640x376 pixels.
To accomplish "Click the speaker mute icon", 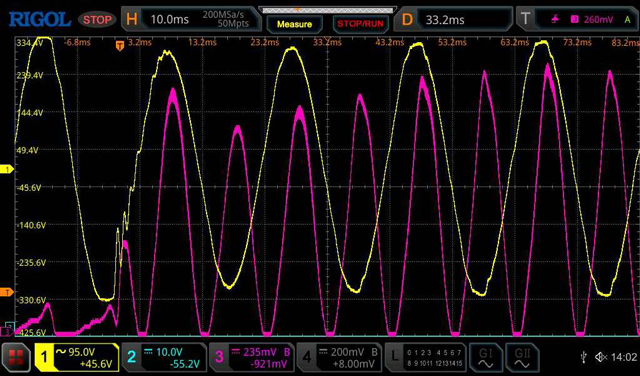I will pyautogui.click(x=600, y=358).
